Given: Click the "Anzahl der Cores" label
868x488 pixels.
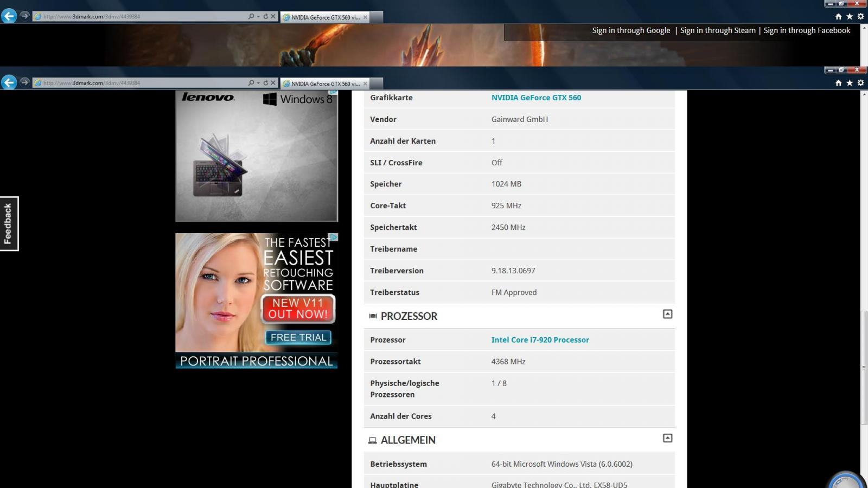Looking at the screenshot, I should coord(401,416).
